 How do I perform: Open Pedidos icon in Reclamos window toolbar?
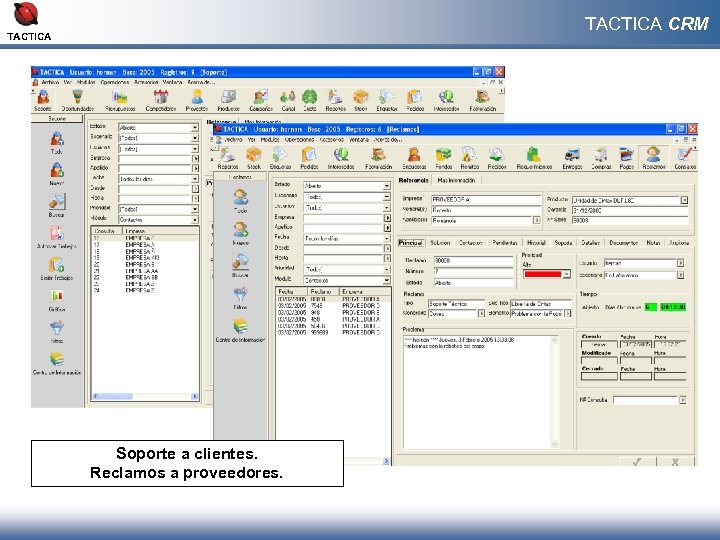pyautogui.click(x=309, y=158)
